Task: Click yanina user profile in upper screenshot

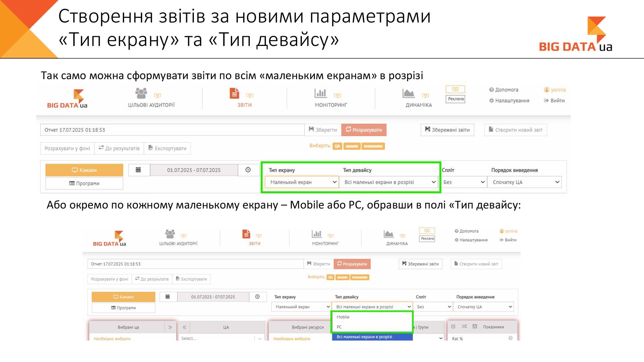Action: click(x=555, y=90)
